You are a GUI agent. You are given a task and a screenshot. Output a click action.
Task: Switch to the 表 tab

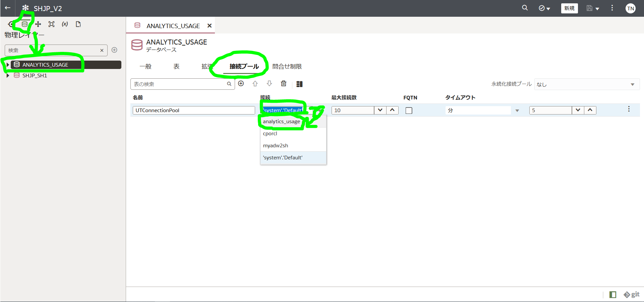pyautogui.click(x=176, y=66)
